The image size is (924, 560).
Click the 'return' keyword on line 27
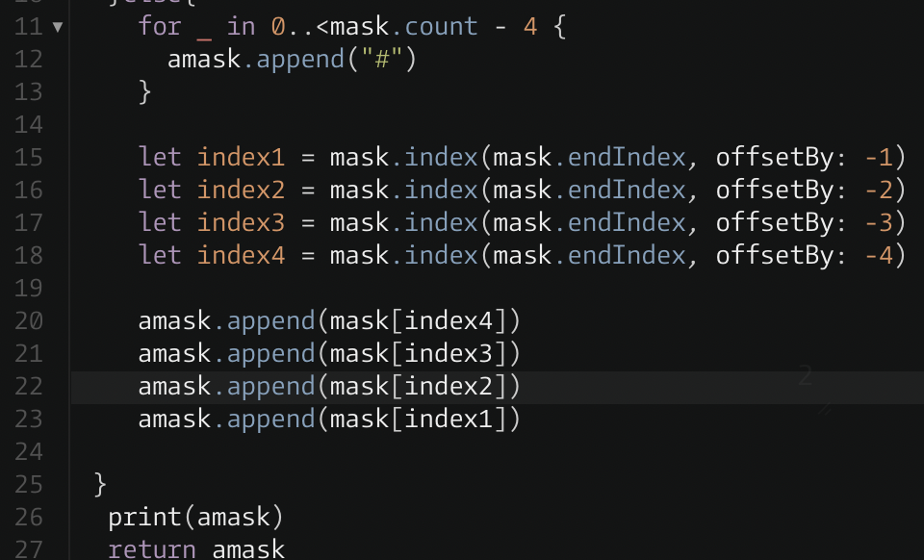(x=152, y=549)
